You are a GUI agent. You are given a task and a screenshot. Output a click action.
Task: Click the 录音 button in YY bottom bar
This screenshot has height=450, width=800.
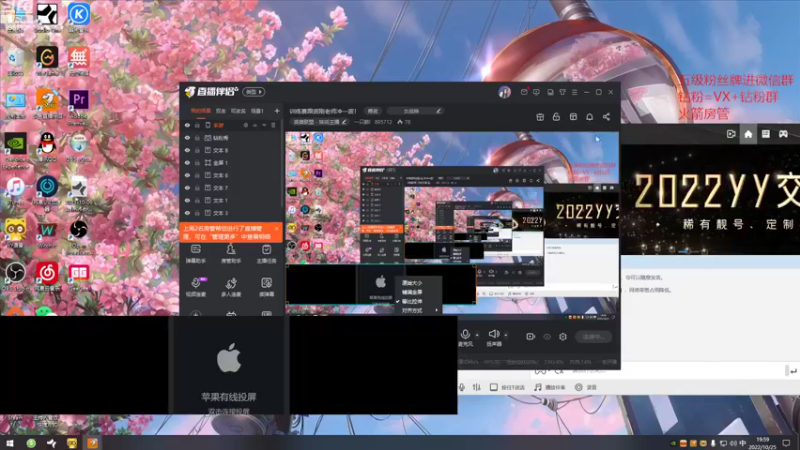pyautogui.click(x=586, y=387)
